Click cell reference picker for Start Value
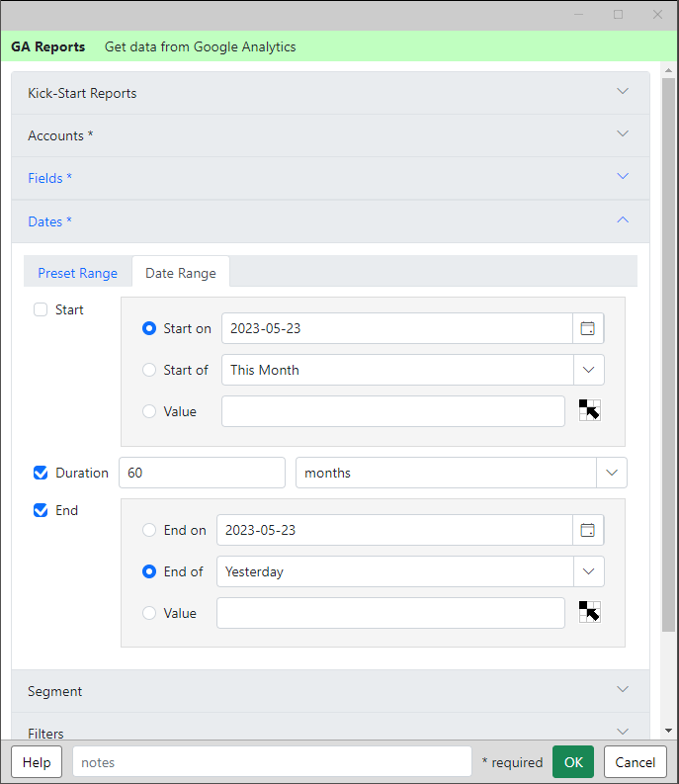This screenshot has height=784, width=679. tap(589, 410)
